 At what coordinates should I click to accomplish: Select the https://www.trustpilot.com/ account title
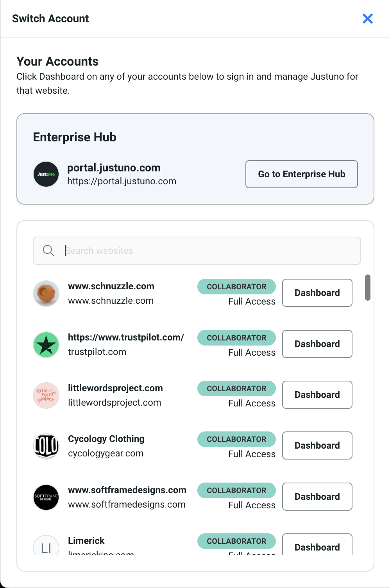pyautogui.click(x=126, y=337)
